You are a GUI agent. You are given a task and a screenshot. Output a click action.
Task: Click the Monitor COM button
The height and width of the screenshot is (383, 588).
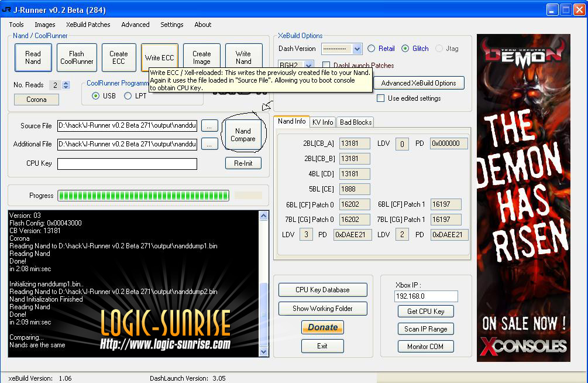(425, 347)
